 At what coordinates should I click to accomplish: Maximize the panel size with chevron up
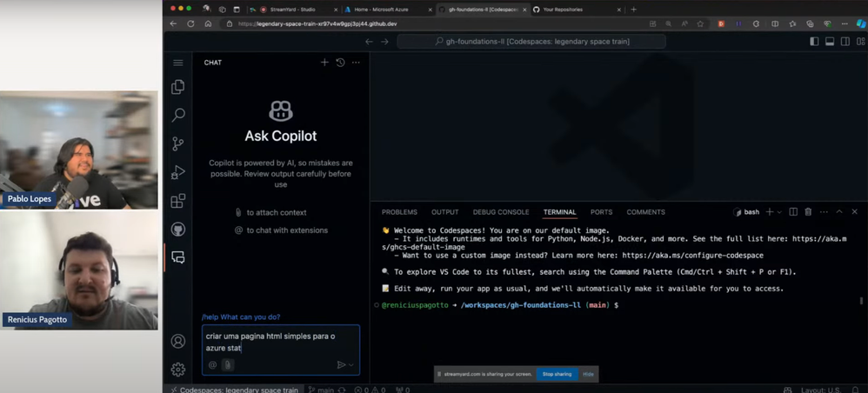pyautogui.click(x=839, y=212)
